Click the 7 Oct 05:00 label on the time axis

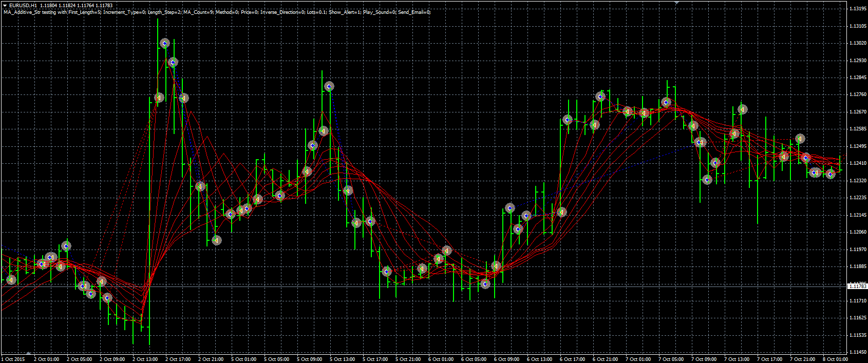[671, 359]
